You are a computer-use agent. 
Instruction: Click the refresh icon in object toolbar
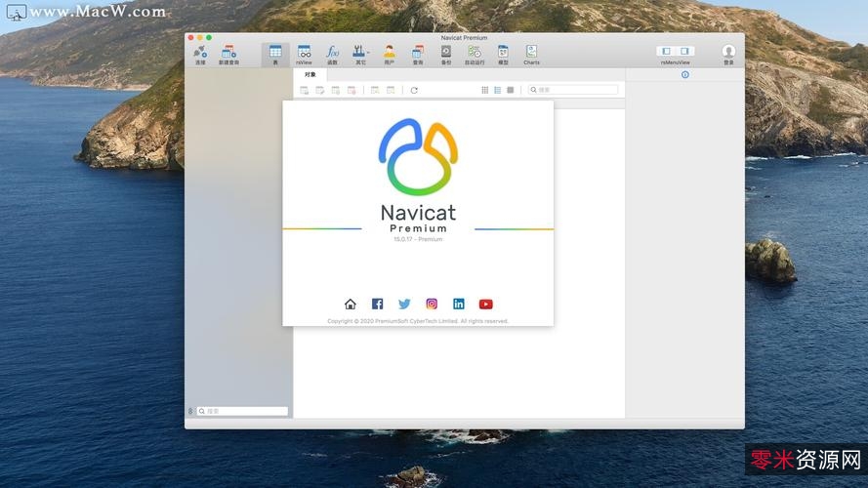pos(414,90)
